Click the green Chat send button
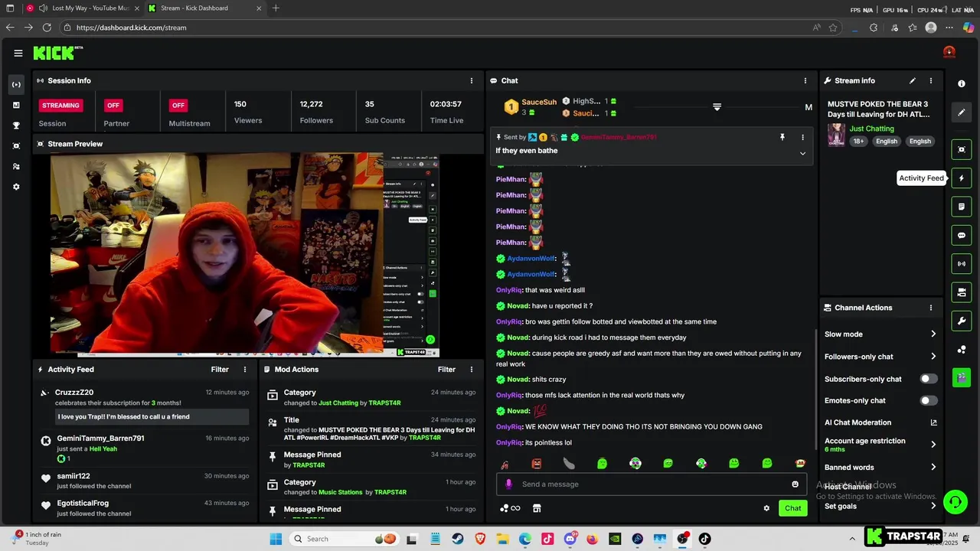 pos(793,508)
